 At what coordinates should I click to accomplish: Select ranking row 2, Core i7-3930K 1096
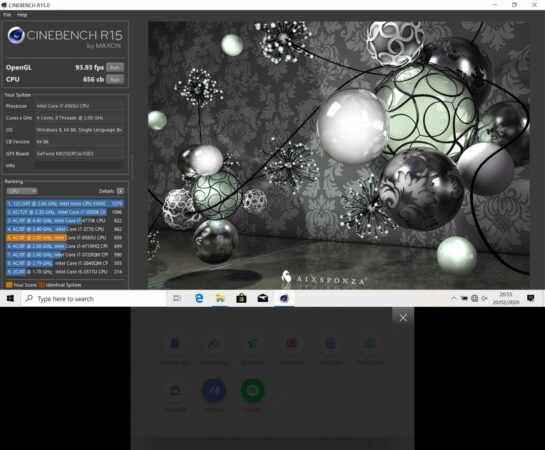pos(65,212)
